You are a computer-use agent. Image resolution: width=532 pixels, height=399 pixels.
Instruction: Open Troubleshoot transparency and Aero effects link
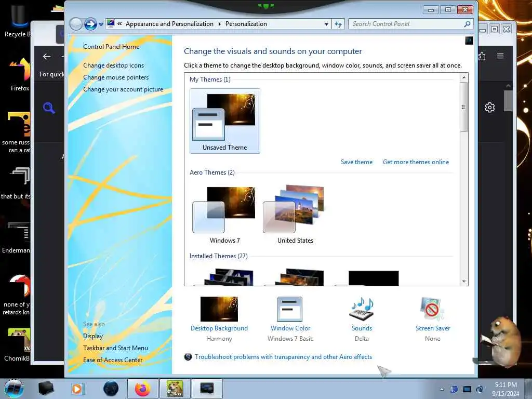click(283, 357)
